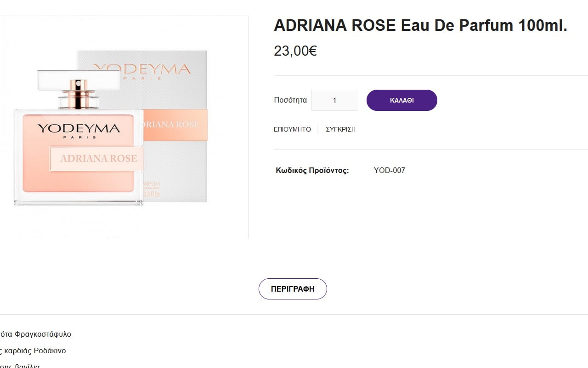Click the Ποσότητα quantity label
Image resolution: width=588 pixels, height=368 pixels.
click(290, 100)
